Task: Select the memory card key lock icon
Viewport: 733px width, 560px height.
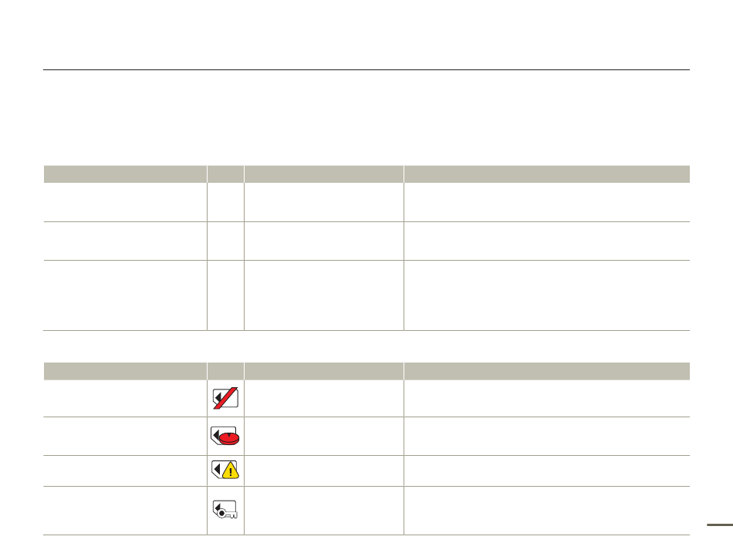Action: coord(225,510)
